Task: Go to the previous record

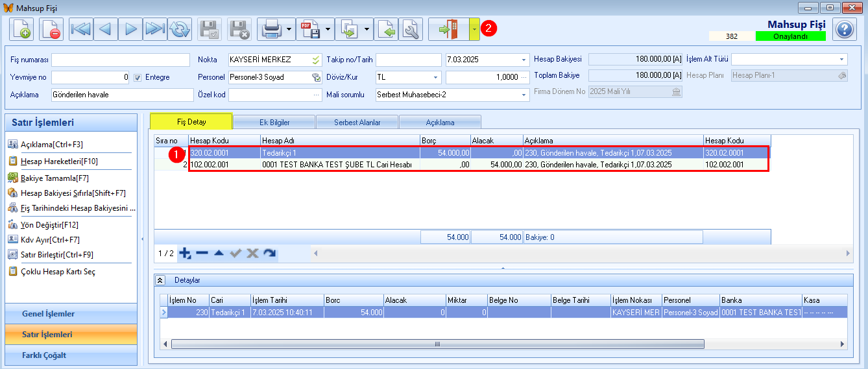Action: pyautogui.click(x=105, y=29)
